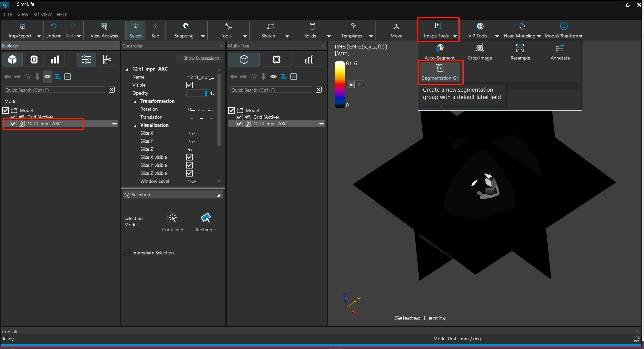Click the Auto-Segment tool icon

[x=439, y=49]
